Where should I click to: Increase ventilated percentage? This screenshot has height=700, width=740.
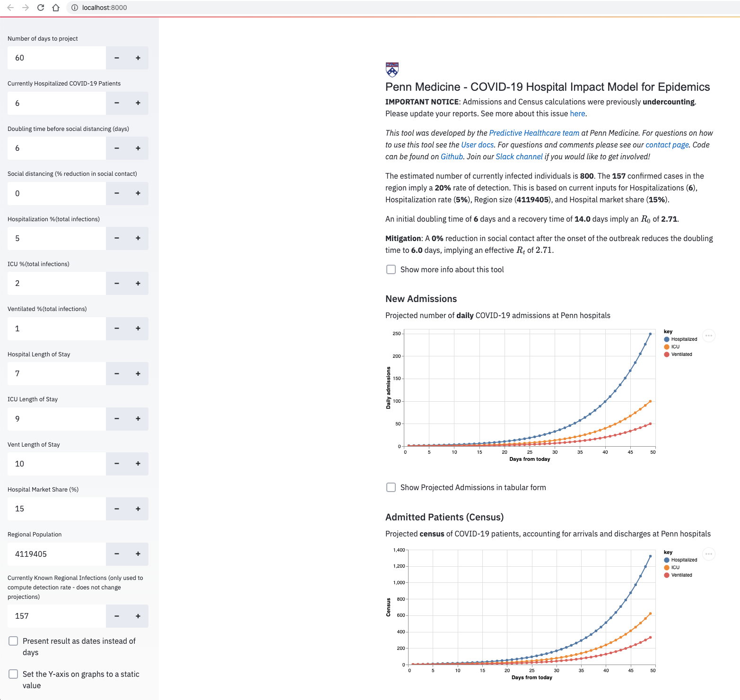click(x=138, y=328)
